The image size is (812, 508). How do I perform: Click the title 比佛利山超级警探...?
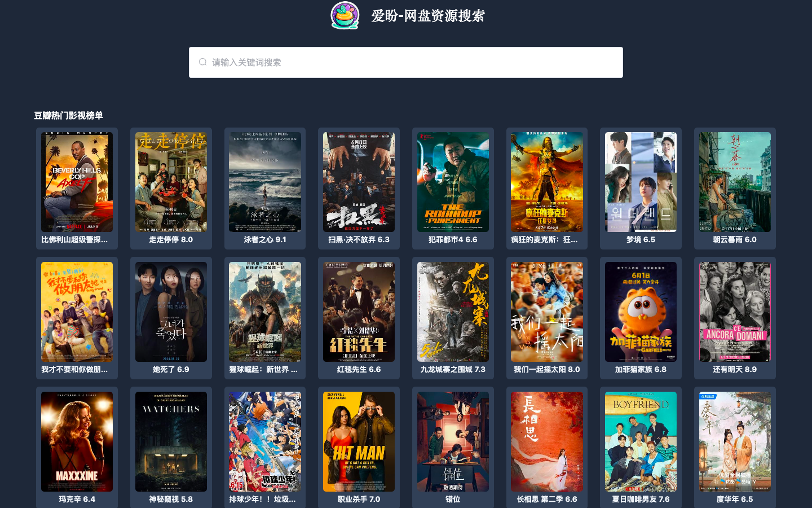coord(74,239)
